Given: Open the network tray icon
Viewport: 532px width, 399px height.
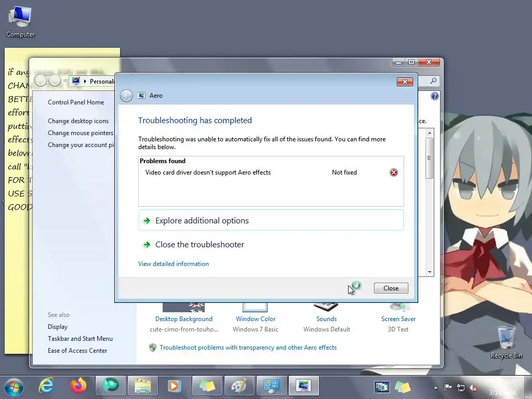Looking at the screenshot, I should (x=461, y=387).
